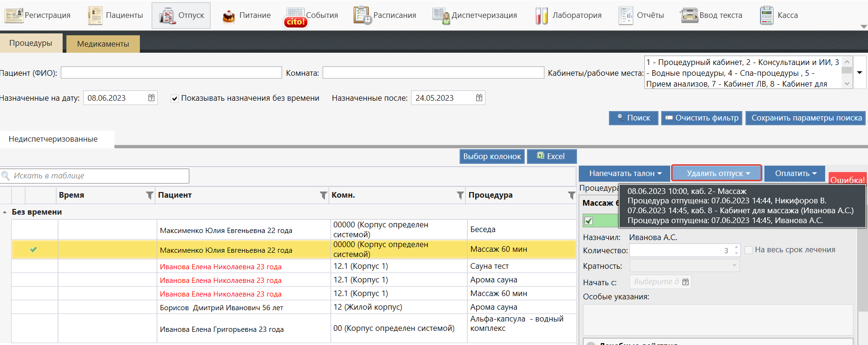The height and width of the screenshot is (345, 868).
Task: Click the Питание cake icon
Action: click(228, 16)
